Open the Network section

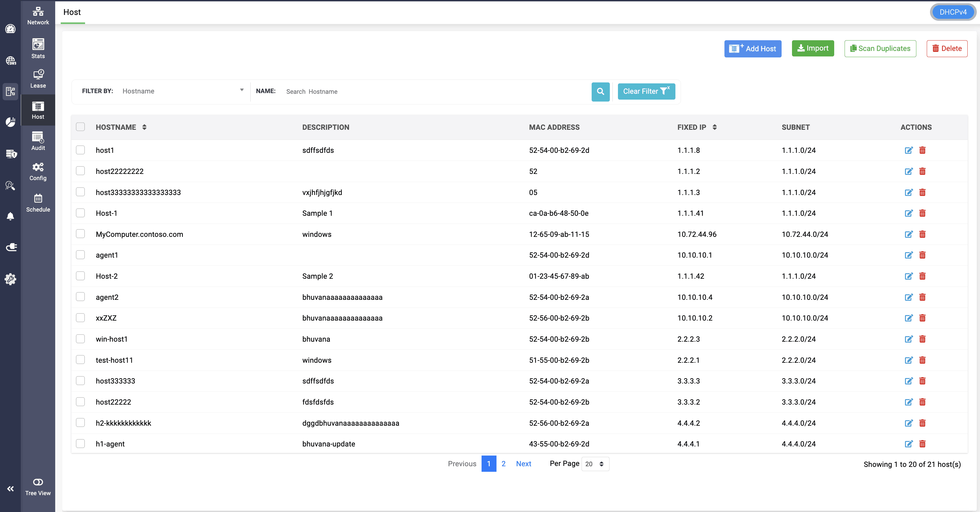click(38, 16)
